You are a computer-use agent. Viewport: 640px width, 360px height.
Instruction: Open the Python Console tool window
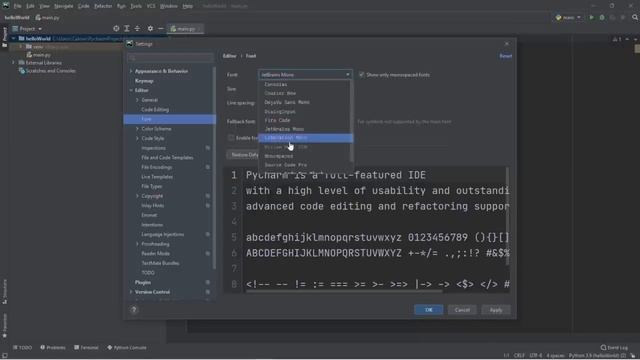click(x=127, y=348)
